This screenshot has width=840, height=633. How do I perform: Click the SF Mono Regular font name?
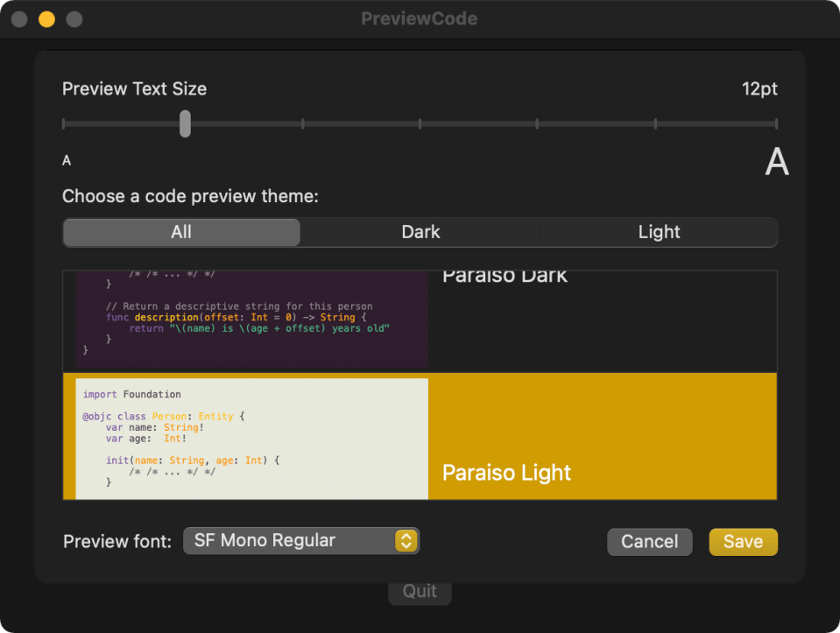point(265,541)
